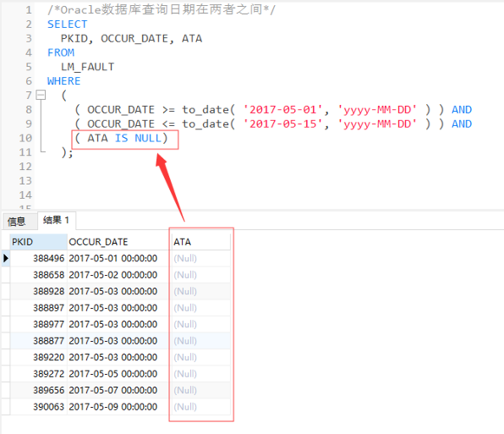Click the SELECT keyword on line 2
Image resolution: width=504 pixels, height=434 pixels.
pyautogui.click(x=67, y=24)
